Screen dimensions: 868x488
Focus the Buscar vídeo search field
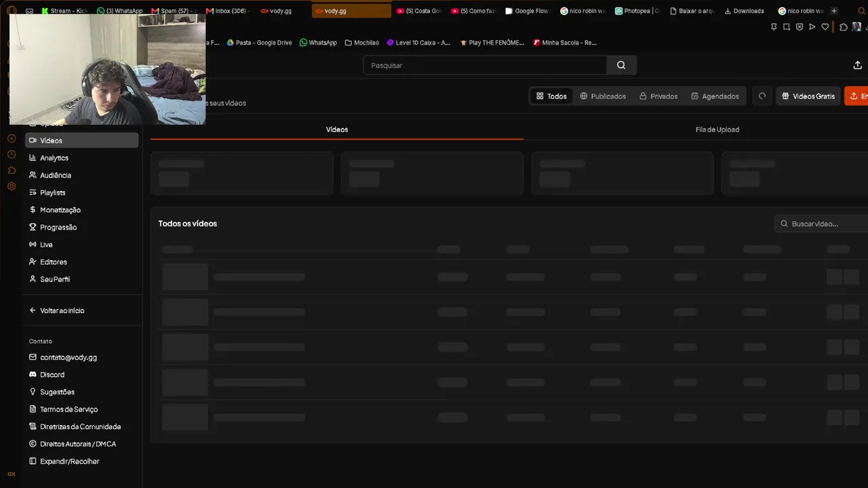pos(822,224)
